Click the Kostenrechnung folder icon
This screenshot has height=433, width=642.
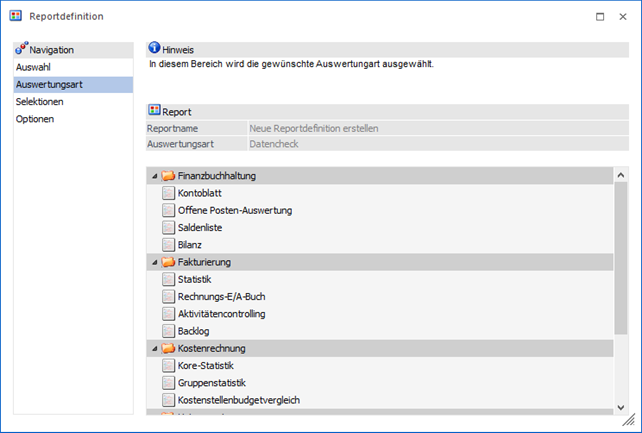point(168,348)
